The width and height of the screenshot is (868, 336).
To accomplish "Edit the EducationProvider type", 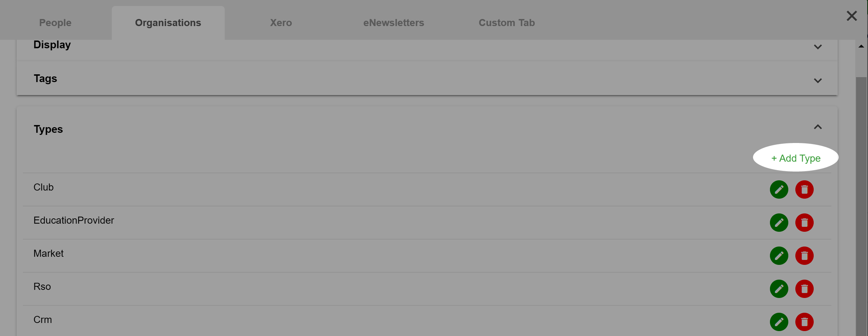I will pyautogui.click(x=779, y=223).
